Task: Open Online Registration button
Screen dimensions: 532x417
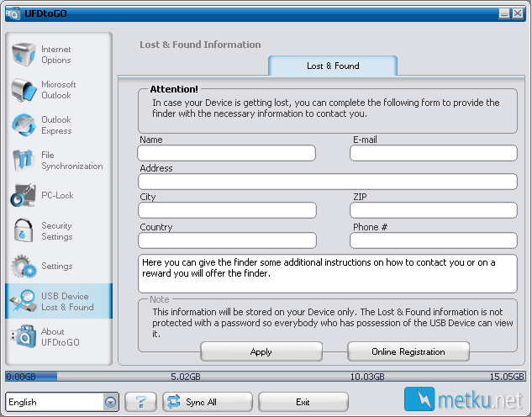Action: point(408,352)
